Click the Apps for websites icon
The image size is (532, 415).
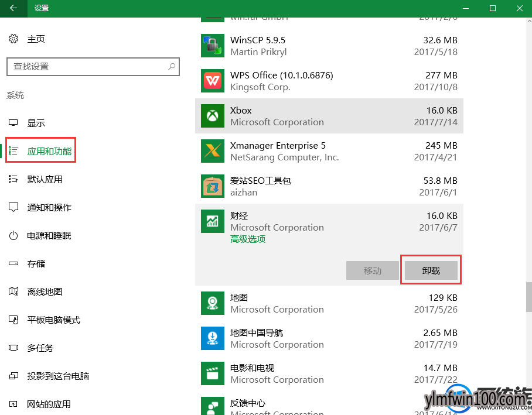pyautogui.click(x=13, y=404)
